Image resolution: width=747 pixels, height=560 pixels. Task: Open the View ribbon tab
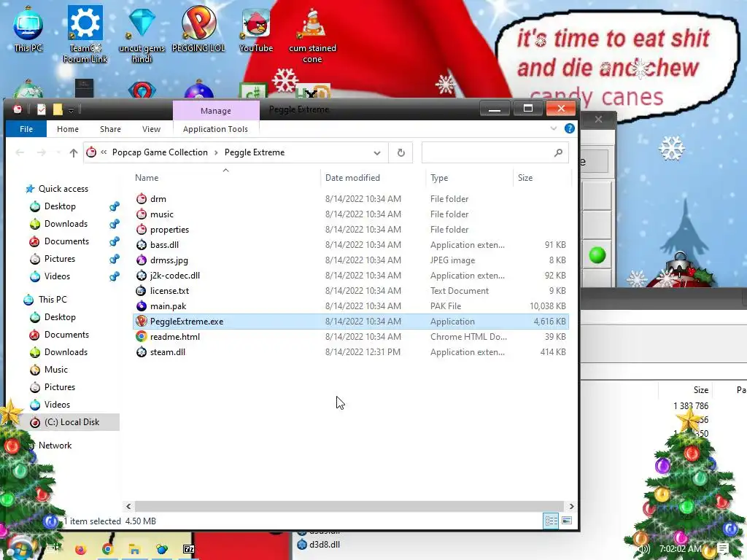[151, 129]
